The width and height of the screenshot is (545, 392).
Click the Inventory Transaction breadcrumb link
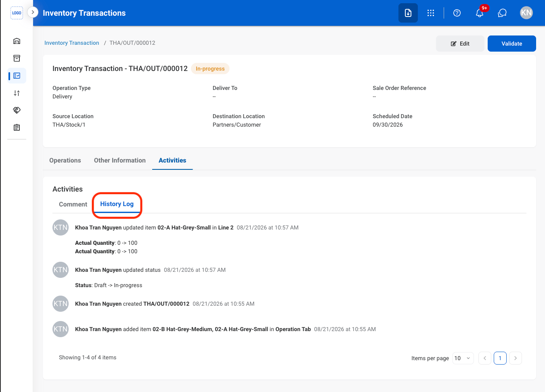click(72, 43)
